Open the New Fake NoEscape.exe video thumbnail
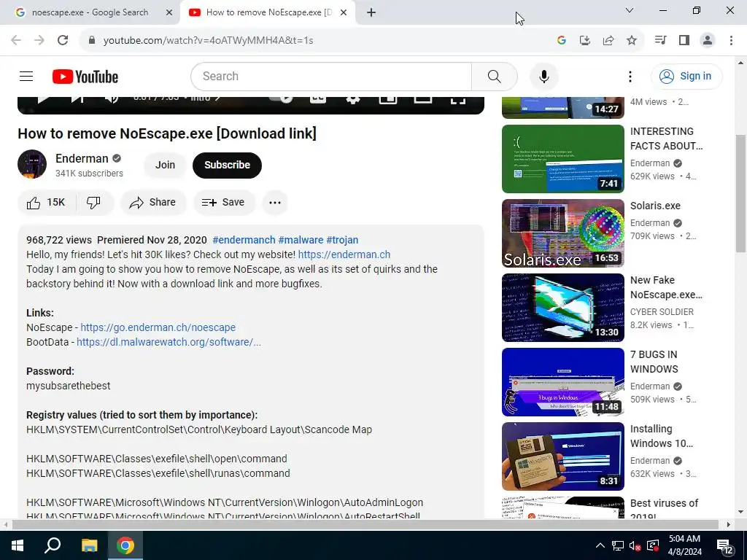Screen dimensions: 747x560 [562, 308]
